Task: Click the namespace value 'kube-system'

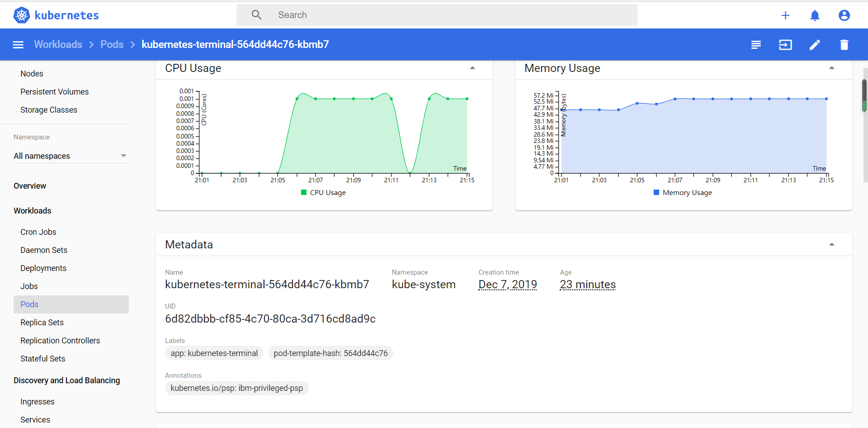Action: pos(424,284)
